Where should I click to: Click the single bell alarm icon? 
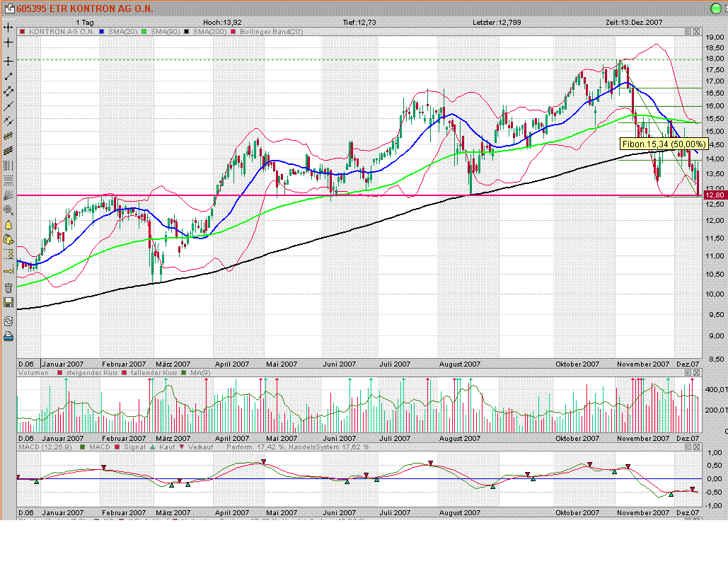point(8,225)
